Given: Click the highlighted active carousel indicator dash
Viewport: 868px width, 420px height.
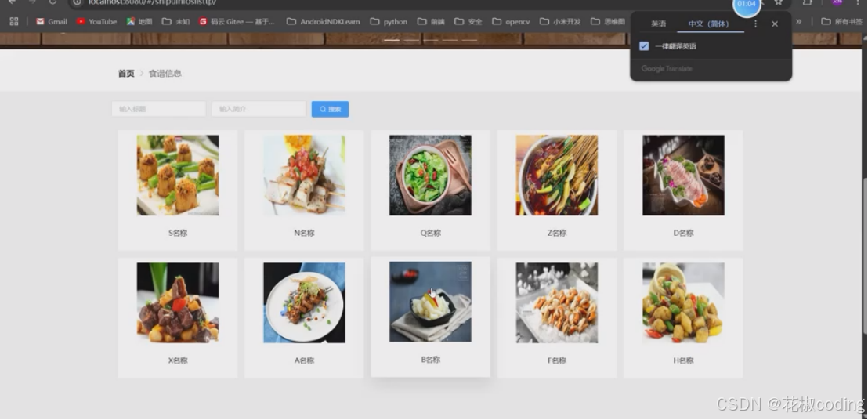Looking at the screenshot, I should [x=392, y=40].
